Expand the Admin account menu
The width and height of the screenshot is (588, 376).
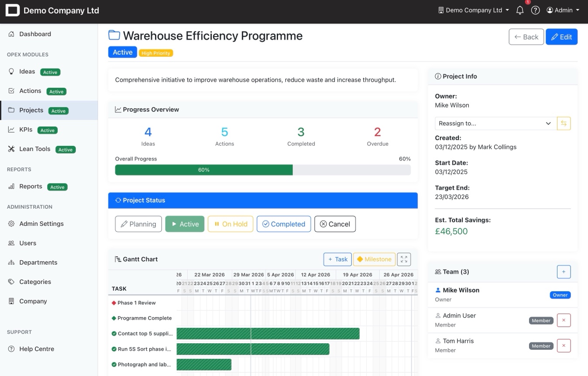point(563,10)
